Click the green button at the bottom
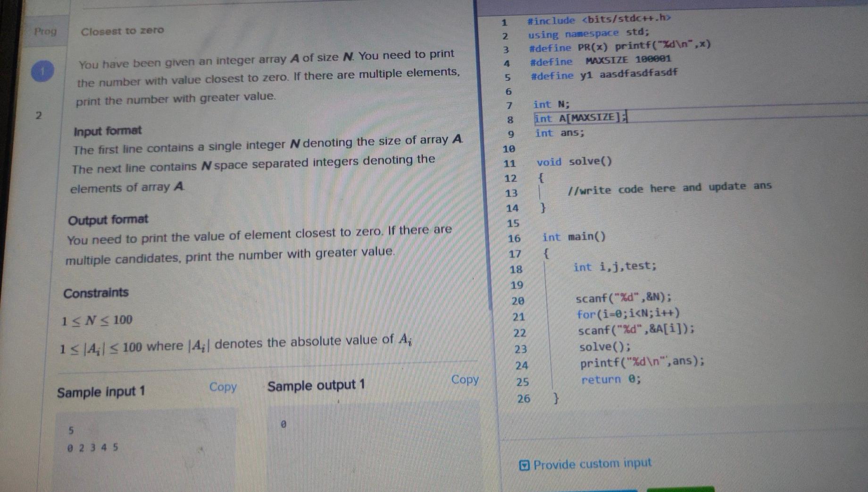This screenshot has height=492, width=868. (x=679, y=489)
